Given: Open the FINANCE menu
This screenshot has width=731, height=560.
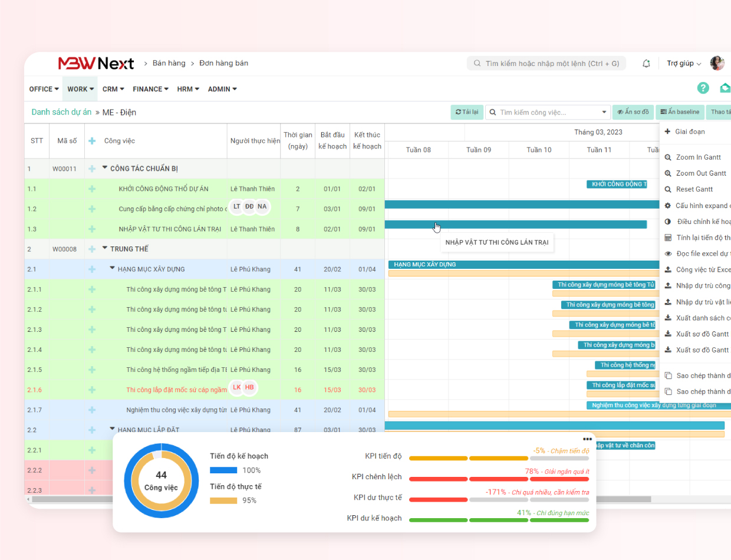Looking at the screenshot, I should 150,89.
